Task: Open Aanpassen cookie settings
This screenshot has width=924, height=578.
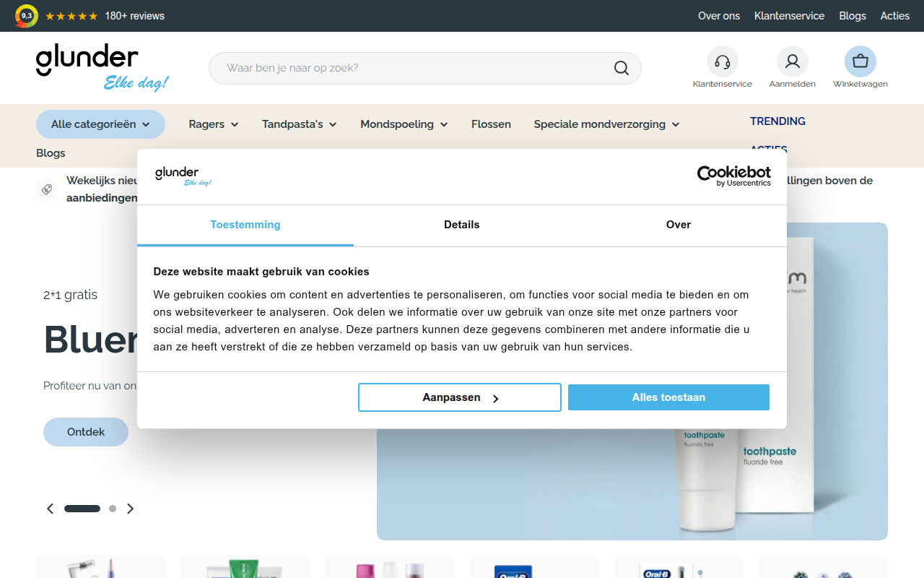Action: [x=460, y=397]
